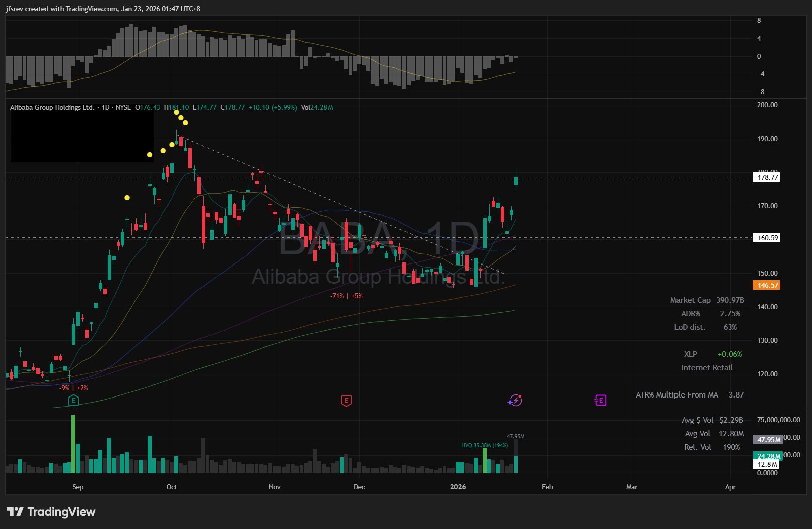Click the orange 146.57 price label

point(767,285)
